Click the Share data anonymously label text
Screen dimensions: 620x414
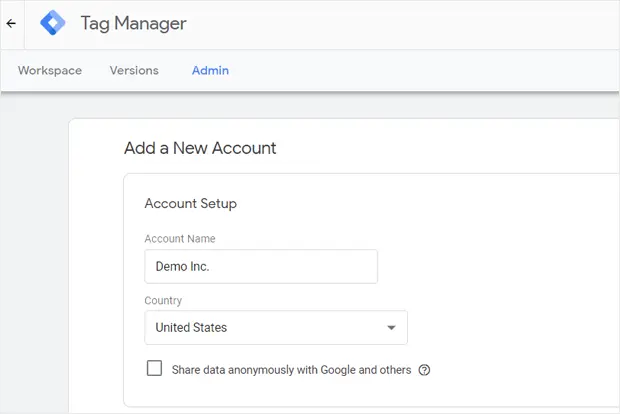(291, 370)
